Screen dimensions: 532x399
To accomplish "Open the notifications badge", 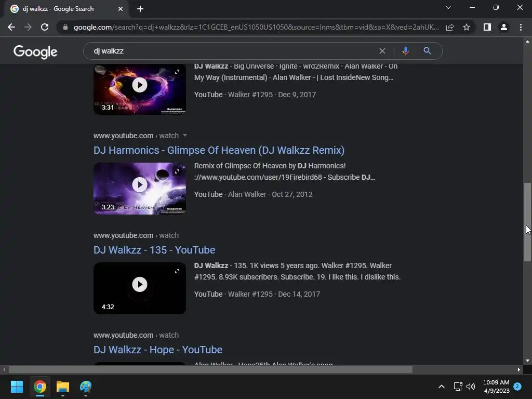I will (x=517, y=387).
